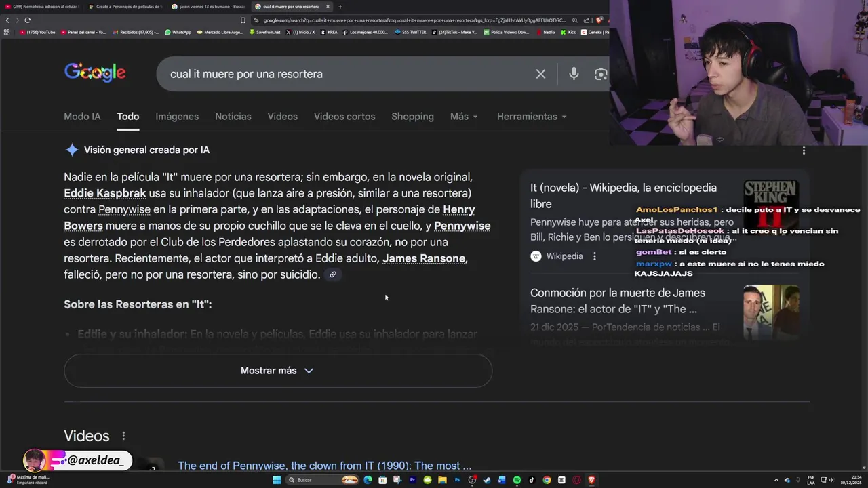Click the Google logo
Viewport: 868px width, 488px height.
(x=95, y=73)
